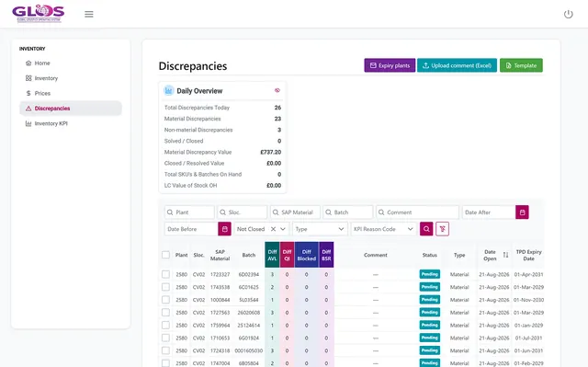
Task: Expand the Not Closed status dropdown
Action: click(x=283, y=229)
